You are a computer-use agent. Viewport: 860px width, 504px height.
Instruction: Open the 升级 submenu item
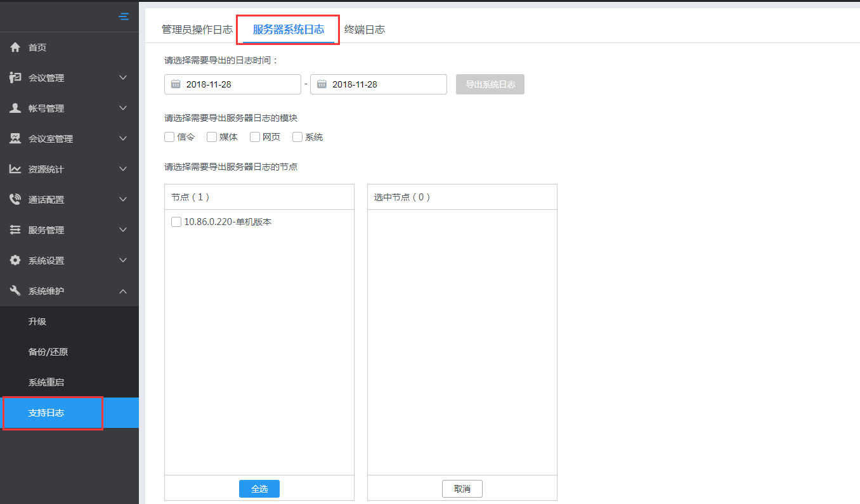tap(69, 321)
